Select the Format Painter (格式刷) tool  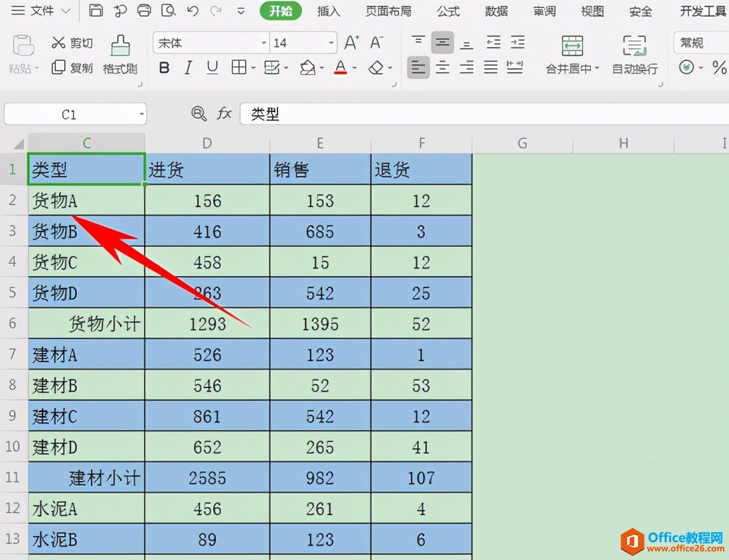pos(120,55)
